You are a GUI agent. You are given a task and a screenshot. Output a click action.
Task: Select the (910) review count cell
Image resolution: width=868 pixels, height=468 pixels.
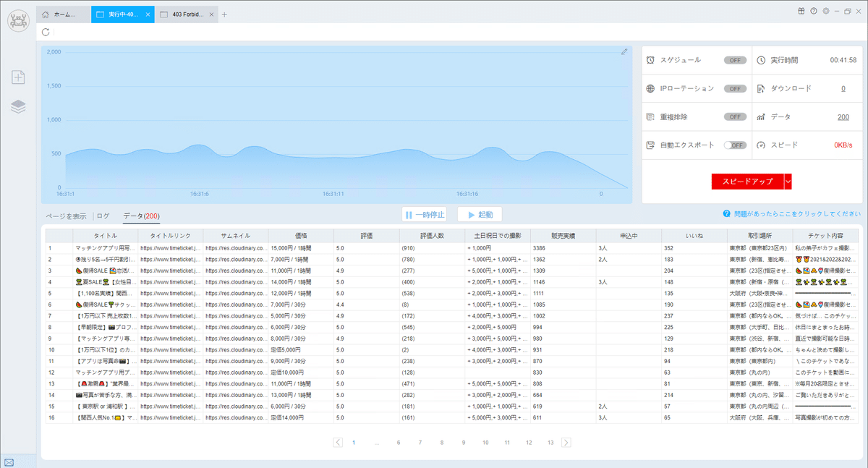[x=432, y=248]
